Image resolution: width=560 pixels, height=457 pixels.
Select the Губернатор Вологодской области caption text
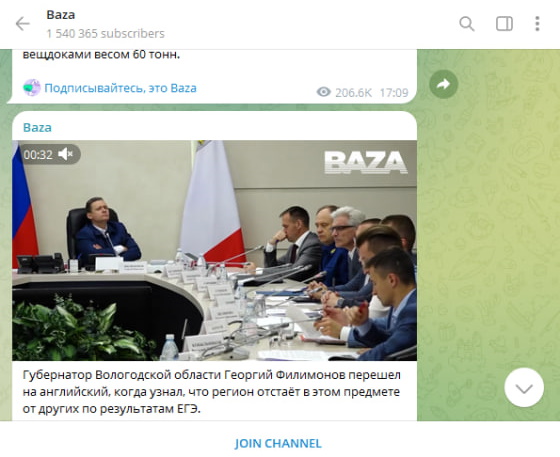point(211,392)
